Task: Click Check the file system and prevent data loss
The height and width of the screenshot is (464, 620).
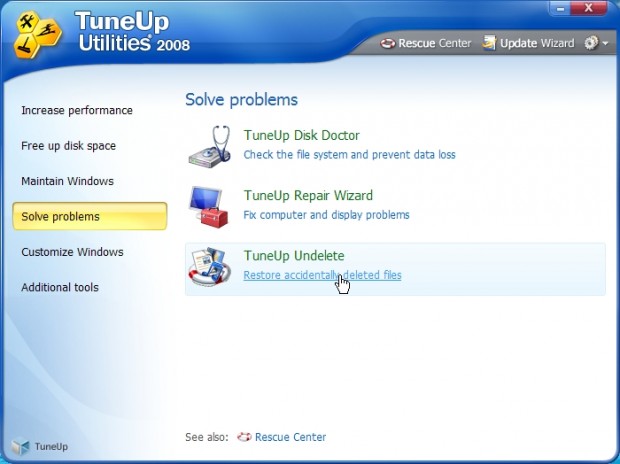Action: click(350, 155)
